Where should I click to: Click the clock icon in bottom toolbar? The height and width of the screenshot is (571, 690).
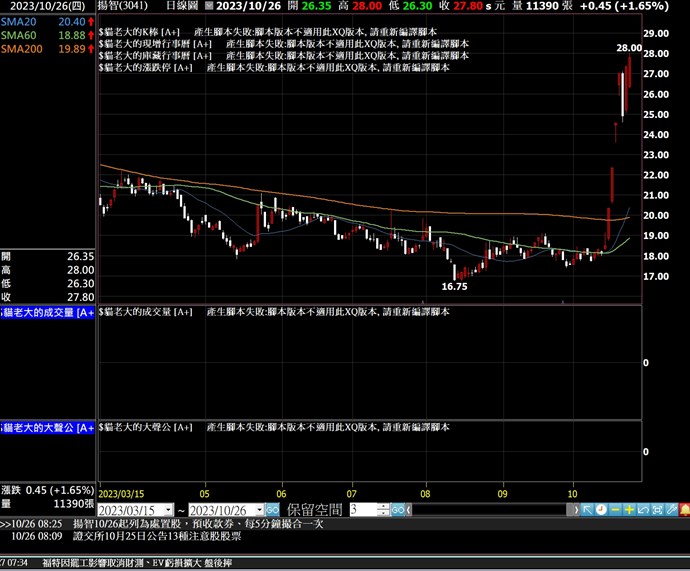coord(601,509)
